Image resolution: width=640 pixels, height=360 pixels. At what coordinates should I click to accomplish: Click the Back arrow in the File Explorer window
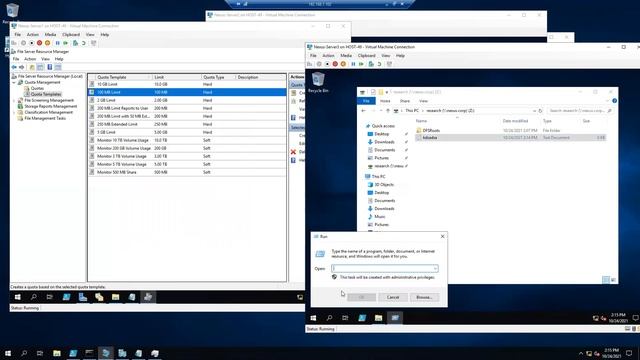click(364, 111)
